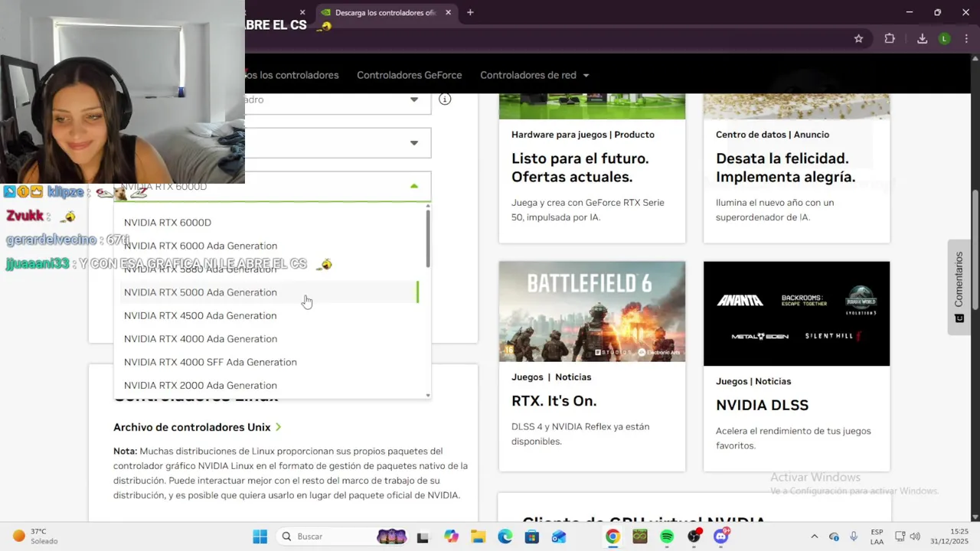Open the Comentarios feedback side tab
The height and width of the screenshot is (551, 980).
point(959,287)
